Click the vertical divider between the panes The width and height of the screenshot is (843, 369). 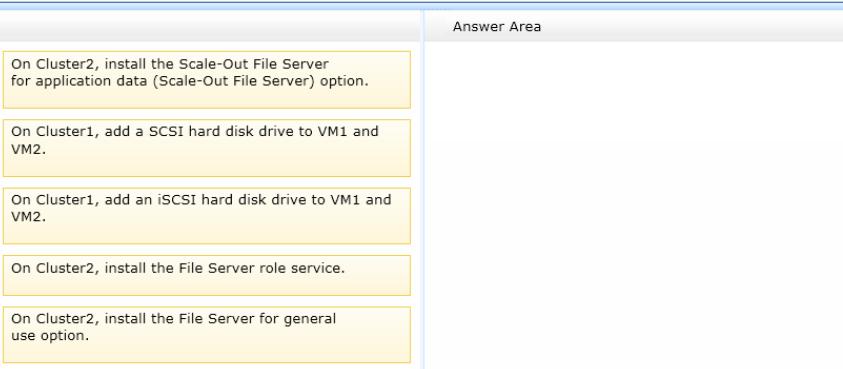click(x=422, y=188)
